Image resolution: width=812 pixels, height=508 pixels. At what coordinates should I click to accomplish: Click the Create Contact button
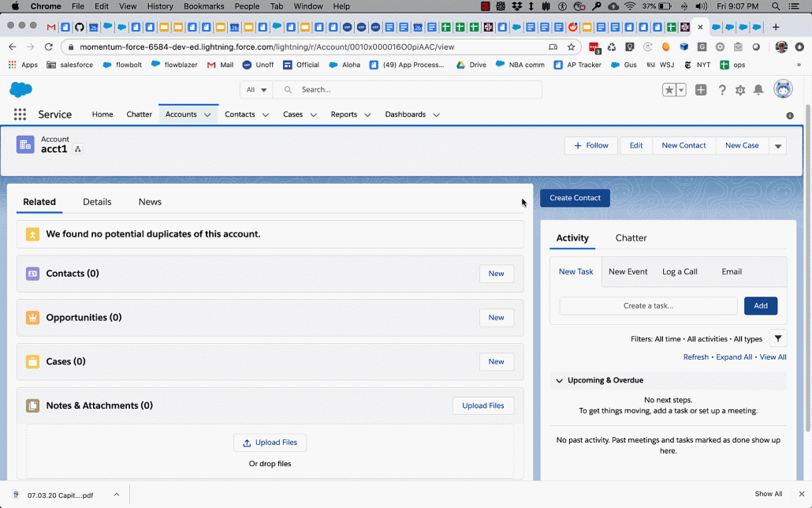575,198
